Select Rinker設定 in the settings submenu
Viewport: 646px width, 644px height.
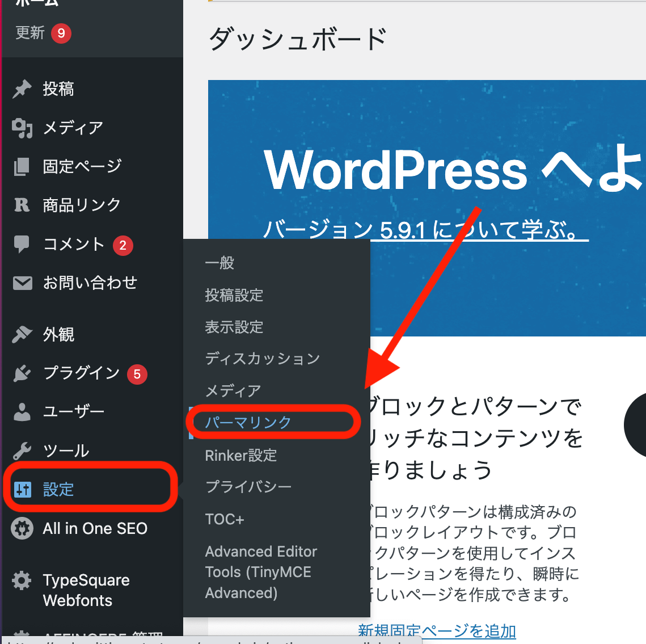pyautogui.click(x=241, y=456)
